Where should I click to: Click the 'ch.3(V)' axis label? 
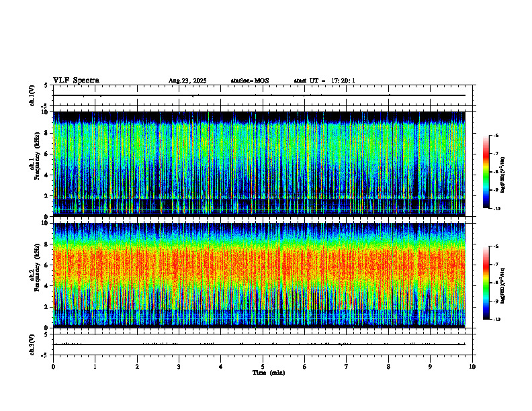(32, 345)
